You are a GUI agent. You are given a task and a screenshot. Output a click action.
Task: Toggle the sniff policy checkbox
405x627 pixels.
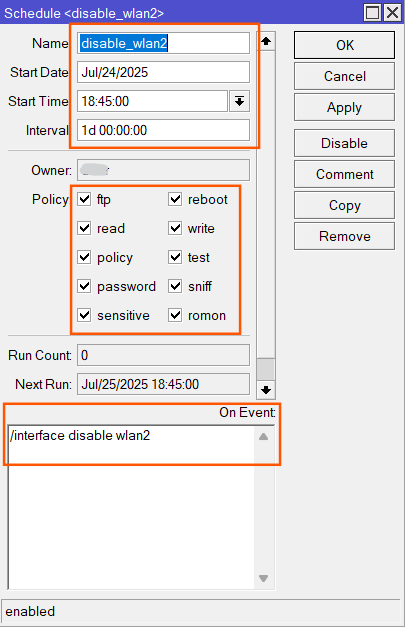(x=175, y=286)
